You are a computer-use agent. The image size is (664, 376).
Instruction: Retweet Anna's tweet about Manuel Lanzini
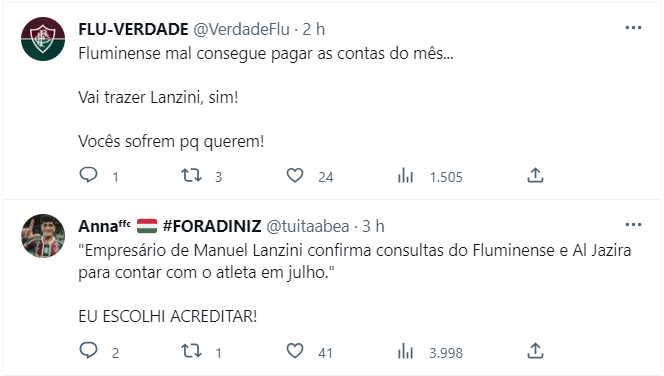tap(191, 351)
